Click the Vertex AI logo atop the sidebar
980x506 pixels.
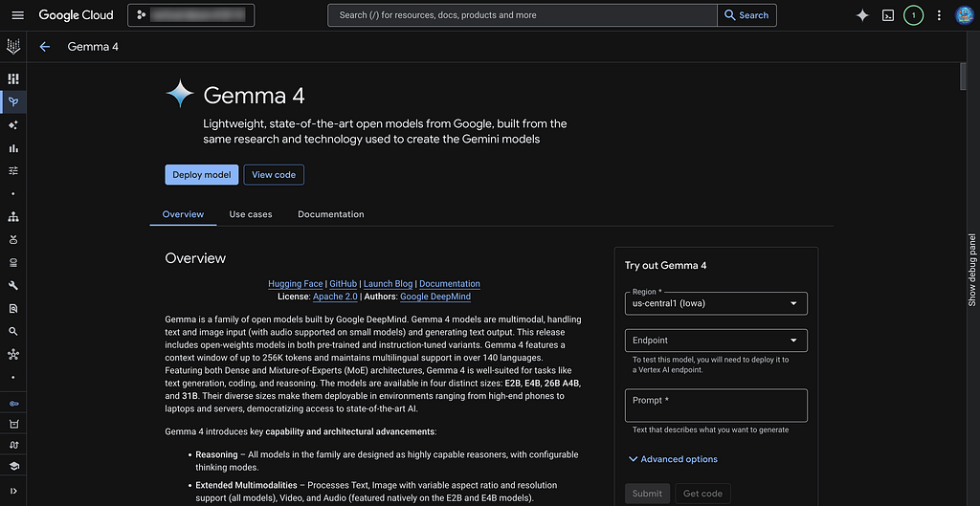tap(13, 46)
